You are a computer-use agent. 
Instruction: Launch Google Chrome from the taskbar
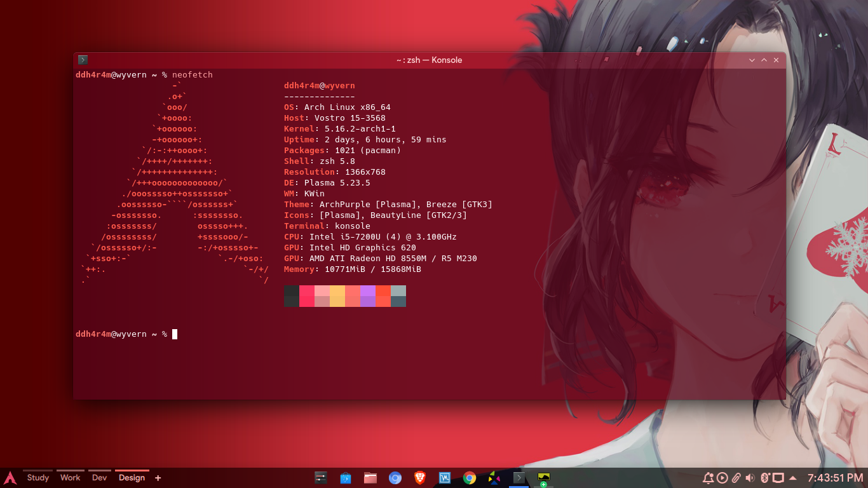(x=470, y=478)
